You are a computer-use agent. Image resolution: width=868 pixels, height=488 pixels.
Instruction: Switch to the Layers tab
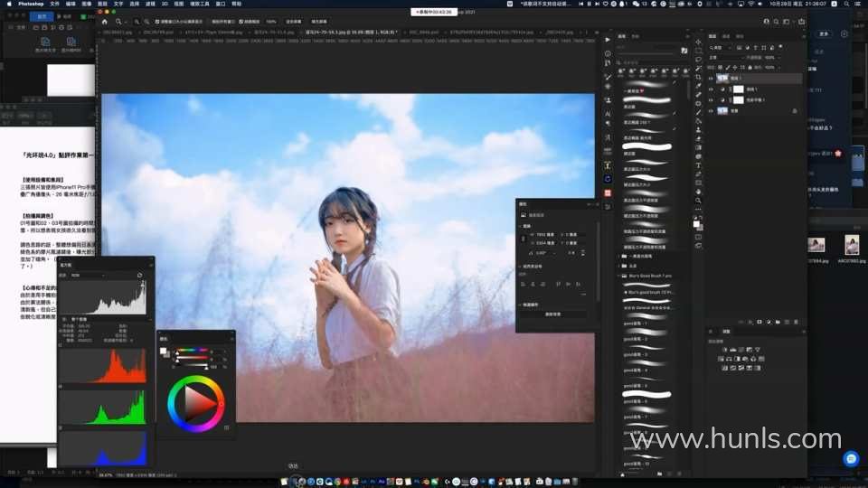712,36
